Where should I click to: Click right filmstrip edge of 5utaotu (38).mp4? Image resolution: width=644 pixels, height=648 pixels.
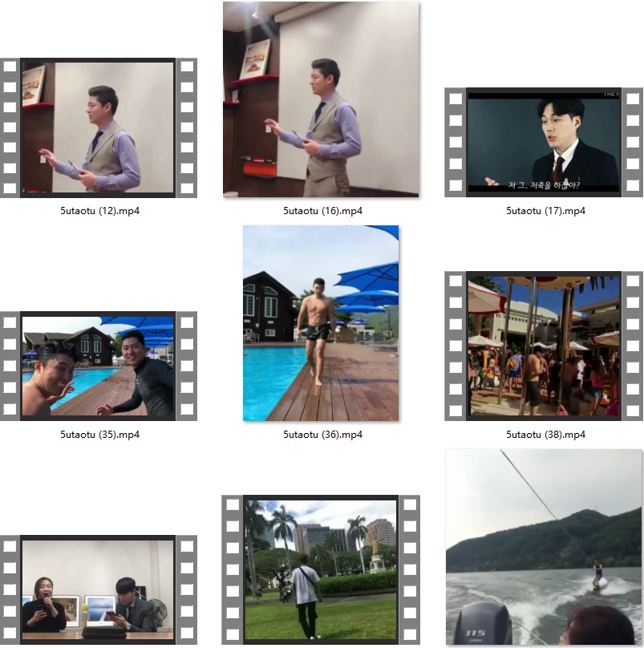pyautogui.click(x=633, y=346)
